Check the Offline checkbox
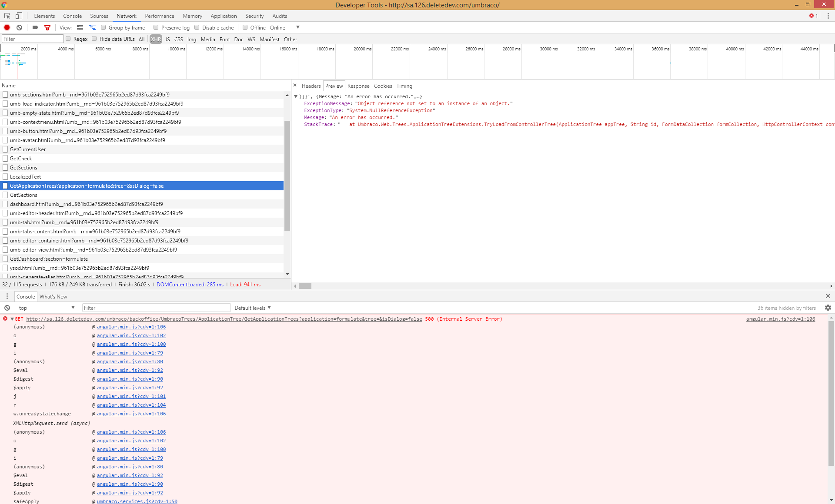835x504 pixels. (245, 27)
